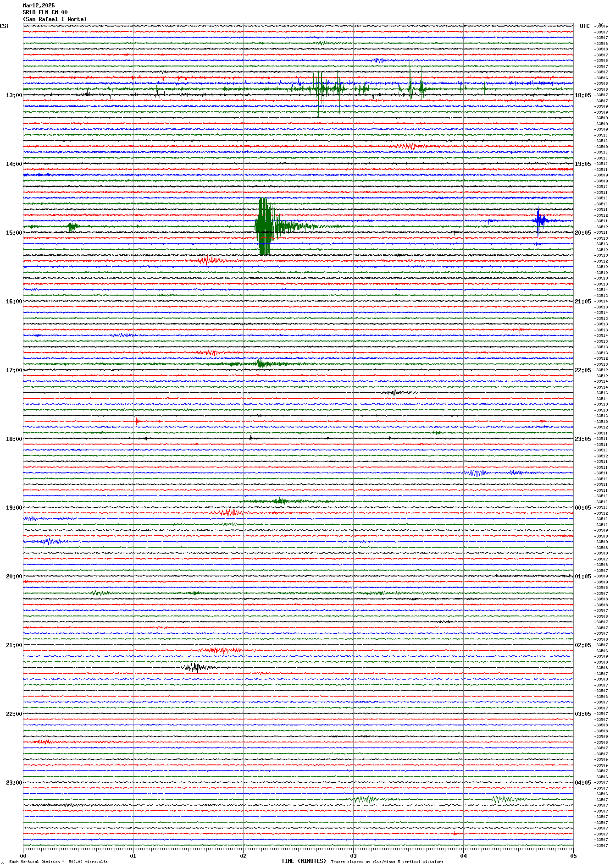Click the CST timezone header
The height and width of the screenshot is (868, 610).
[5, 26]
